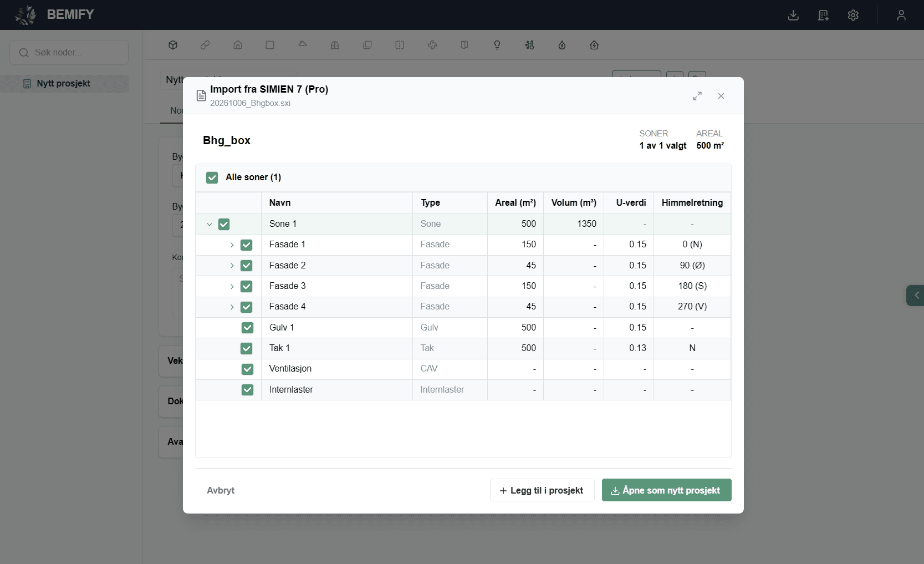Uncheck the Fasade 1 checkbox
Viewport: 924px width, 564px height.
click(x=247, y=245)
